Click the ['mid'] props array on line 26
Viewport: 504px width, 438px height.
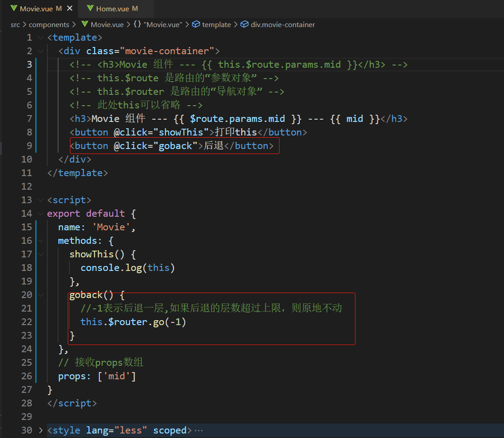[117, 376]
